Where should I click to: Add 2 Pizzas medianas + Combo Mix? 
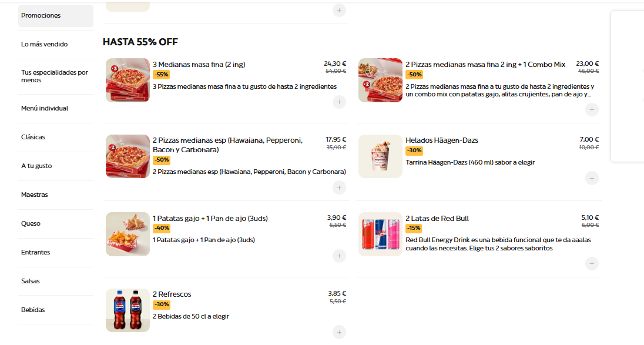tap(592, 109)
